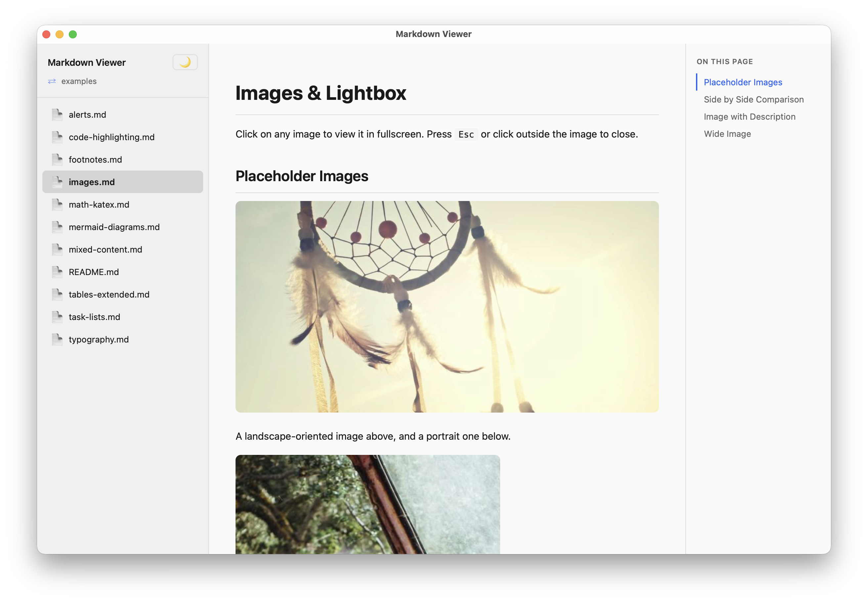
Task: Click the folder switch arrows beside examples
Action: (x=52, y=81)
